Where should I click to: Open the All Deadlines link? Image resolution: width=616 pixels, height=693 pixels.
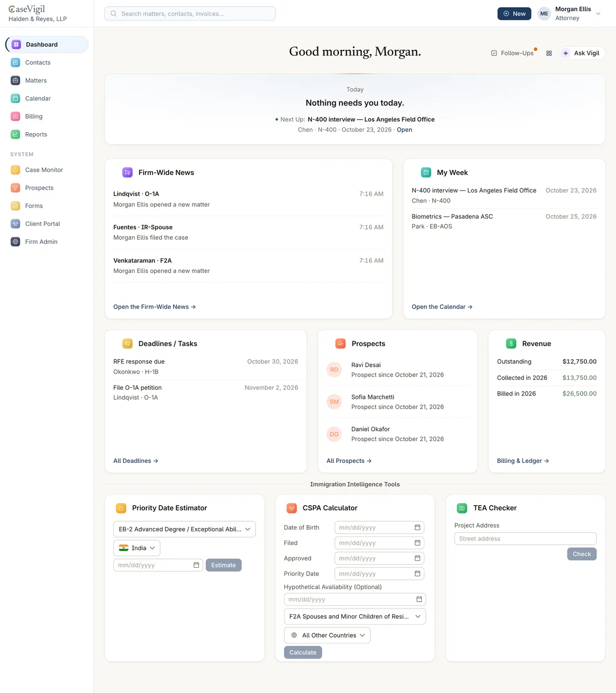pyautogui.click(x=136, y=461)
